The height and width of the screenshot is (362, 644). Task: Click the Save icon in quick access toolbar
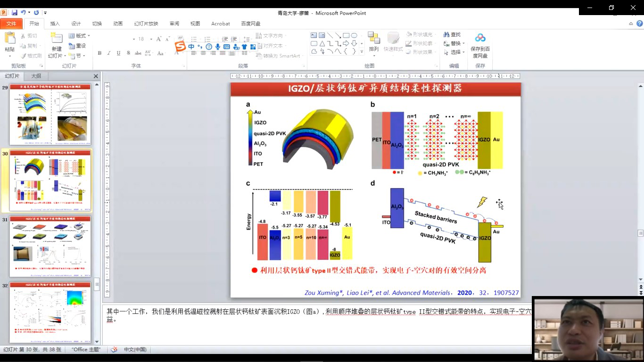15,13
